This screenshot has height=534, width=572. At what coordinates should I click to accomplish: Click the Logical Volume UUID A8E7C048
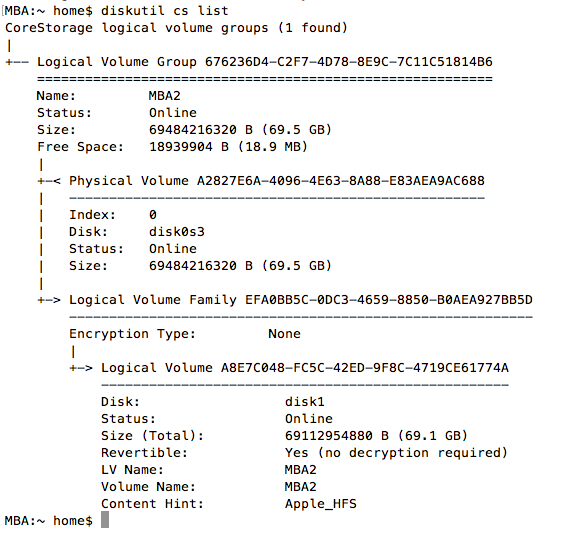364,368
